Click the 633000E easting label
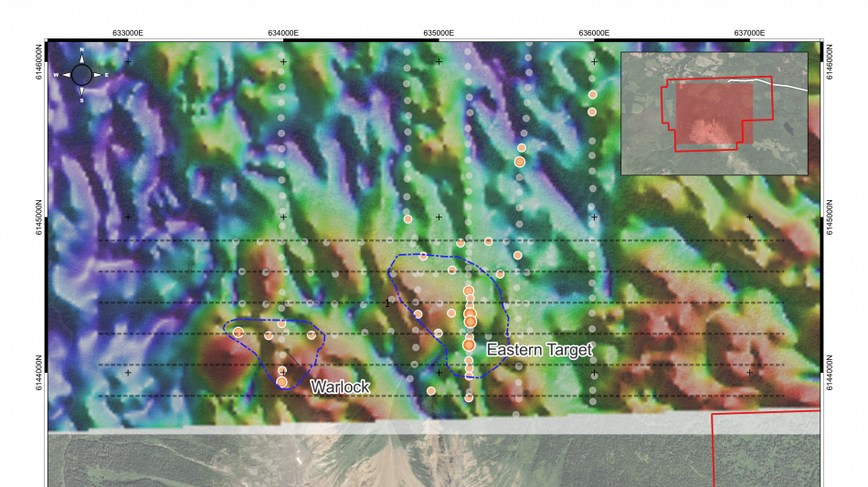The image size is (868, 487). 128,33
